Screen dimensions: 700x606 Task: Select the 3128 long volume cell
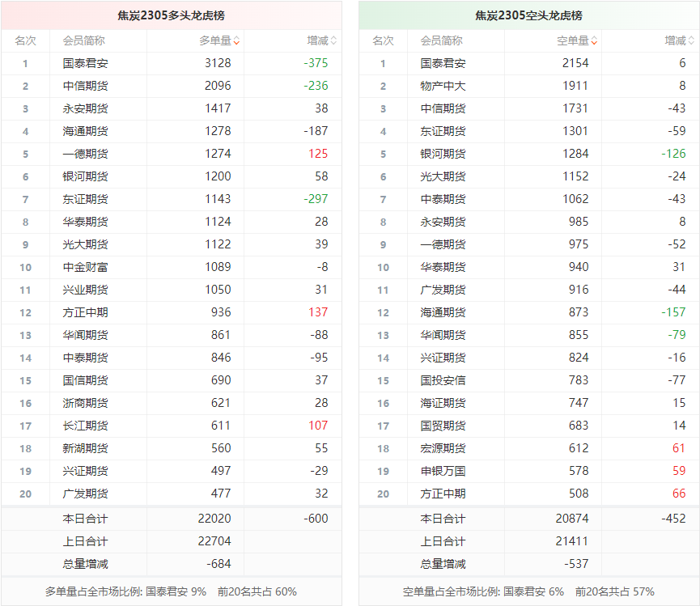(218, 63)
